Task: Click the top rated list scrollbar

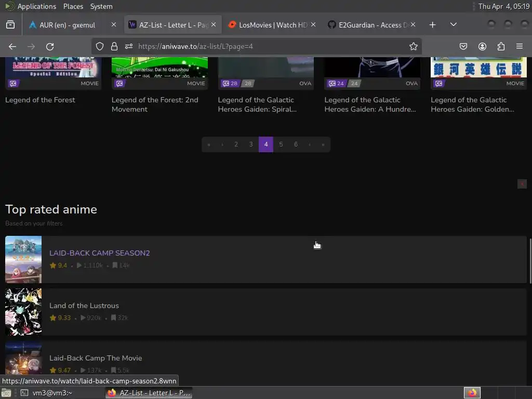Action: (x=530, y=261)
